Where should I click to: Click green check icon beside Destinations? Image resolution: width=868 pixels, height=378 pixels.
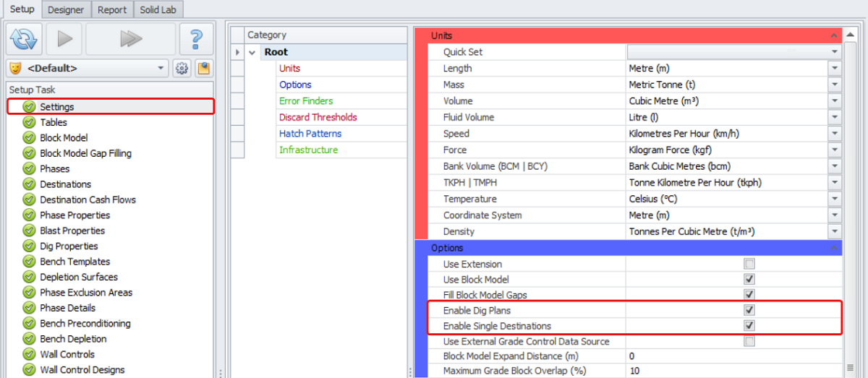tap(29, 184)
